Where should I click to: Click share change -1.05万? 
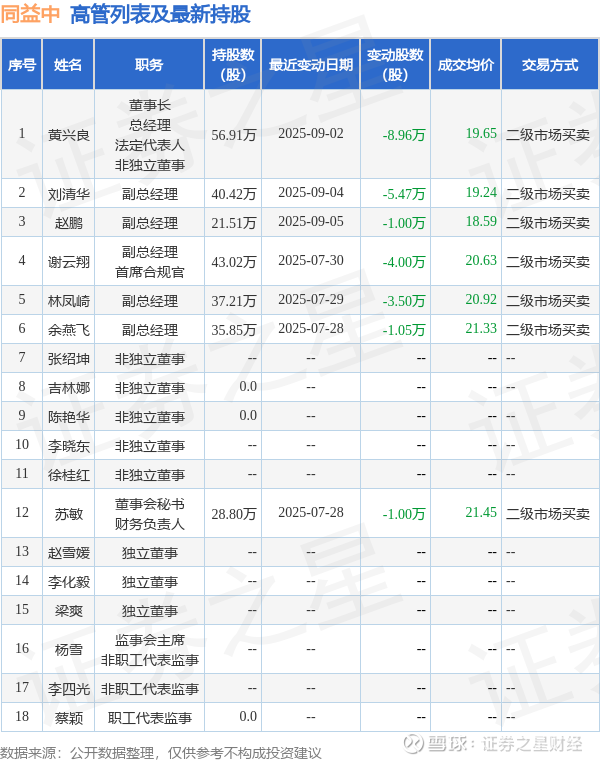pyautogui.click(x=404, y=330)
